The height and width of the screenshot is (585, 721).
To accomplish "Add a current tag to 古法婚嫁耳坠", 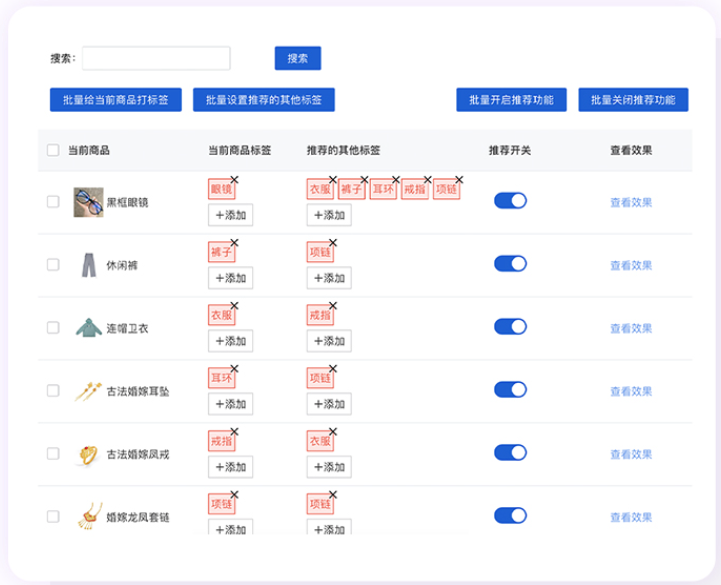I will (x=230, y=404).
